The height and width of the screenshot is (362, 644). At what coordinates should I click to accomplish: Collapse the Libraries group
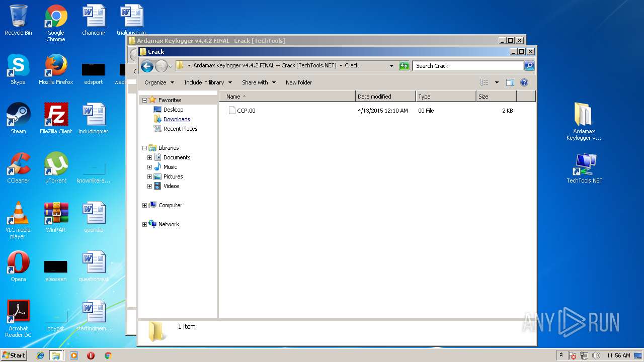tap(144, 148)
